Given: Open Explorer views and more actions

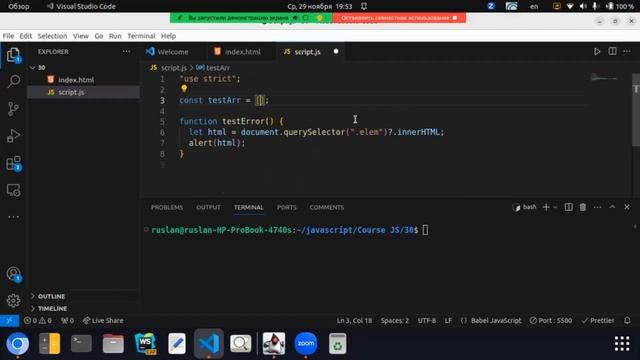Looking at the screenshot, I should coord(127,51).
